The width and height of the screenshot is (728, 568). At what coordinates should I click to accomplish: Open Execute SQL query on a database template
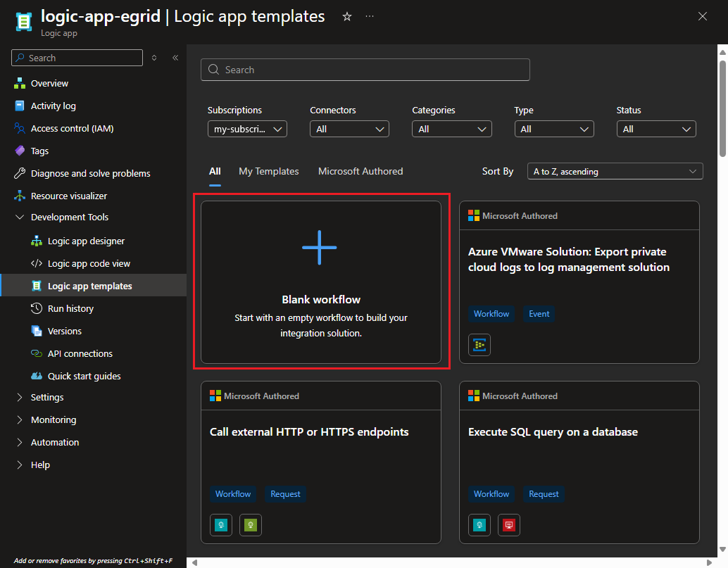[x=553, y=432]
